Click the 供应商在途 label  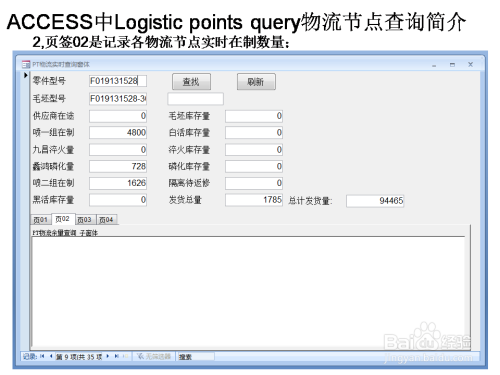(x=53, y=116)
